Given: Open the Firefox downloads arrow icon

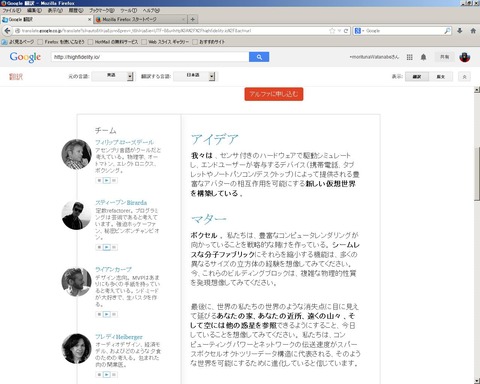Looking at the screenshot, I should pos(460,31).
